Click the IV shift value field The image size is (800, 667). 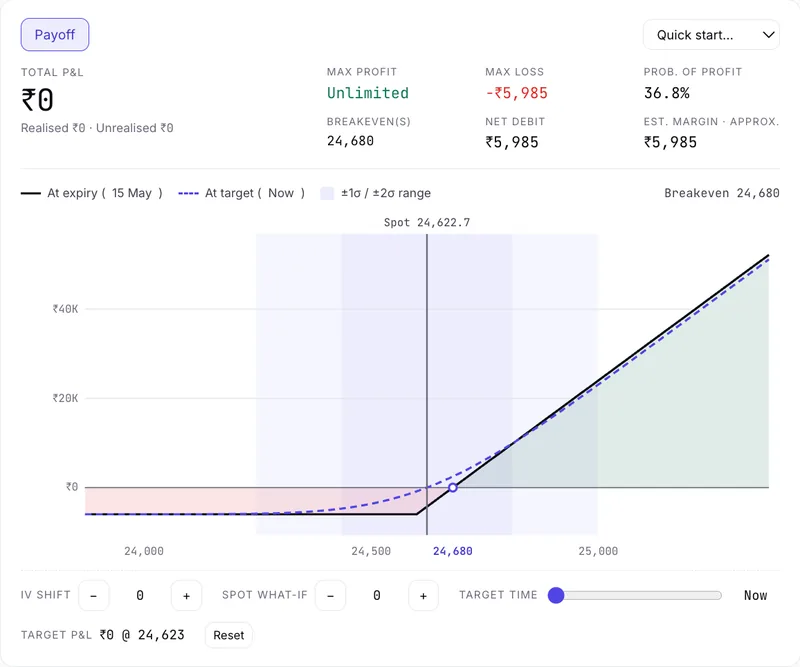[x=140, y=596]
